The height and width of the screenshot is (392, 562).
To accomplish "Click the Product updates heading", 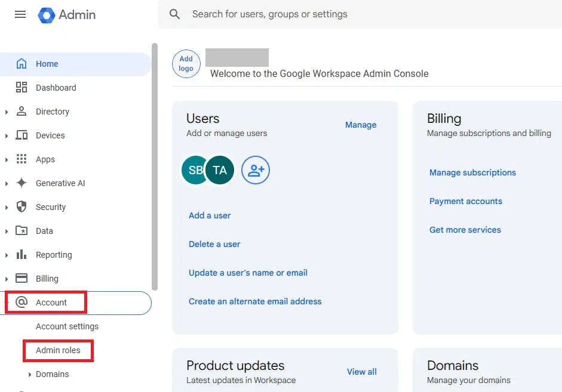I will pyautogui.click(x=235, y=366).
